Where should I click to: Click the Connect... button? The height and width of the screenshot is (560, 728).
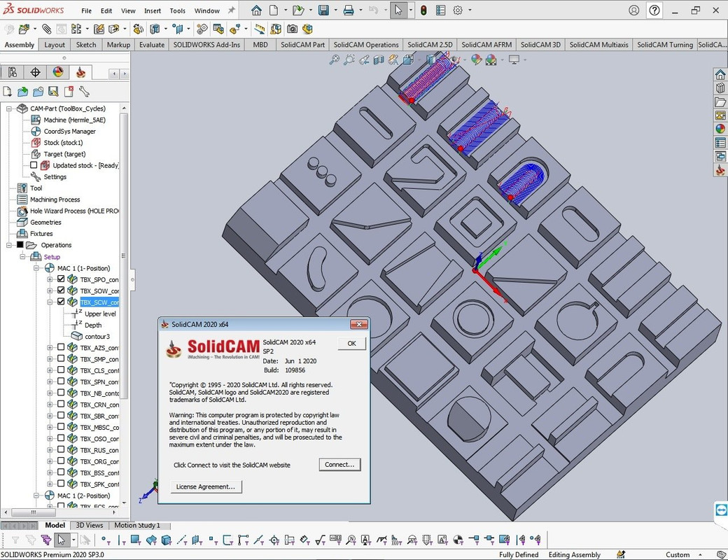339,464
